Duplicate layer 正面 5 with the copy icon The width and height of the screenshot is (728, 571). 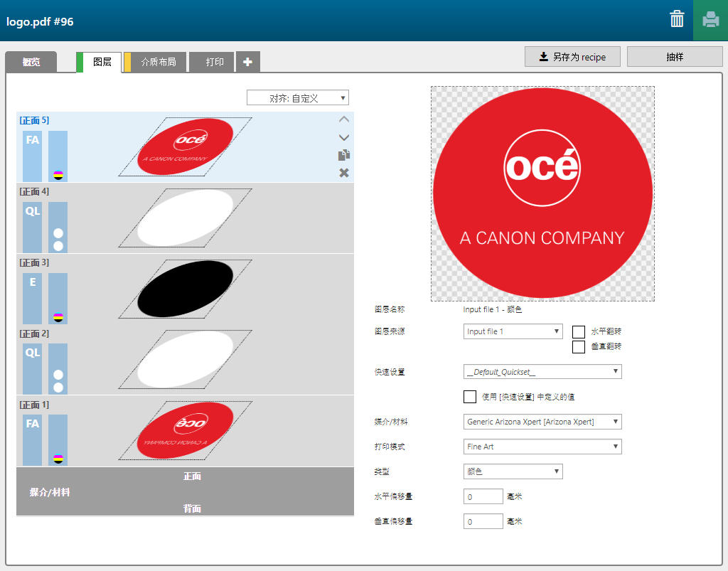(343, 155)
